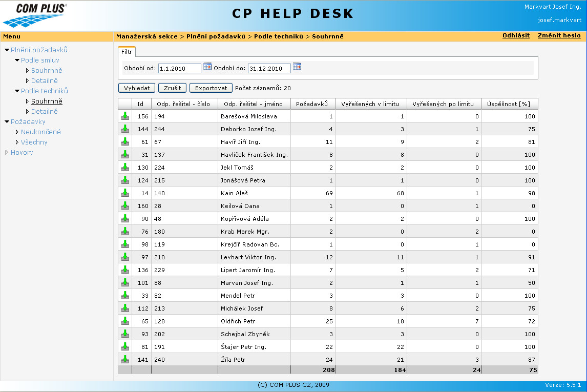Open the Podle techniků menu label
This screenshot has width=587, height=392.
click(x=45, y=91)
